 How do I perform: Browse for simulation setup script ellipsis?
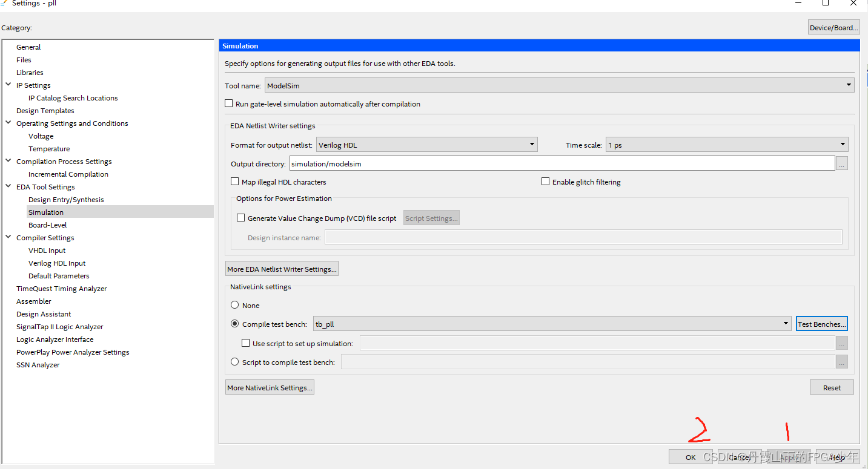click(x=841, y=343)
